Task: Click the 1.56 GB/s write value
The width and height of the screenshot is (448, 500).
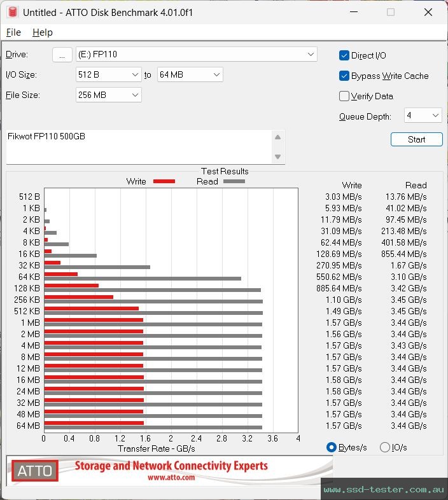Action: (x=344, y=334)
